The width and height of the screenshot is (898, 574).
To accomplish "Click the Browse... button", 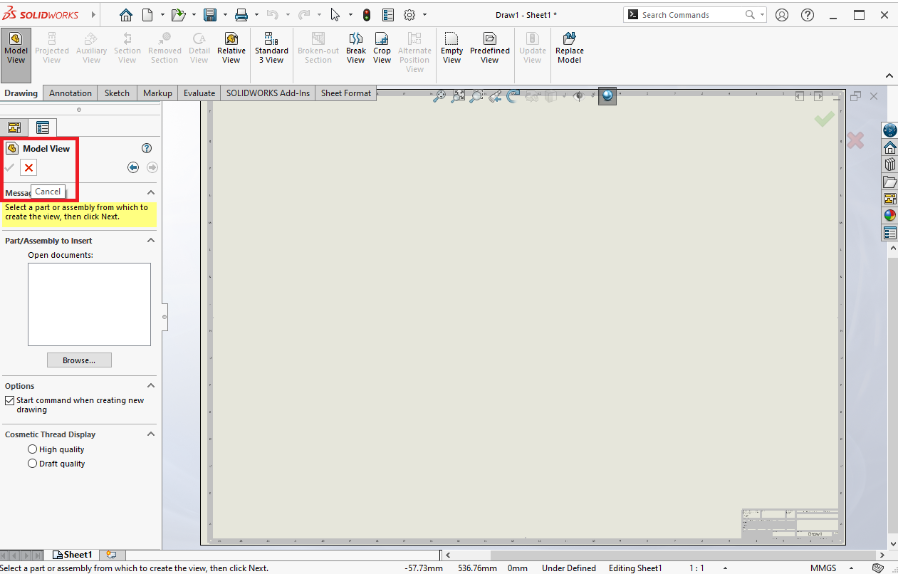I will (x=79, y=360).
